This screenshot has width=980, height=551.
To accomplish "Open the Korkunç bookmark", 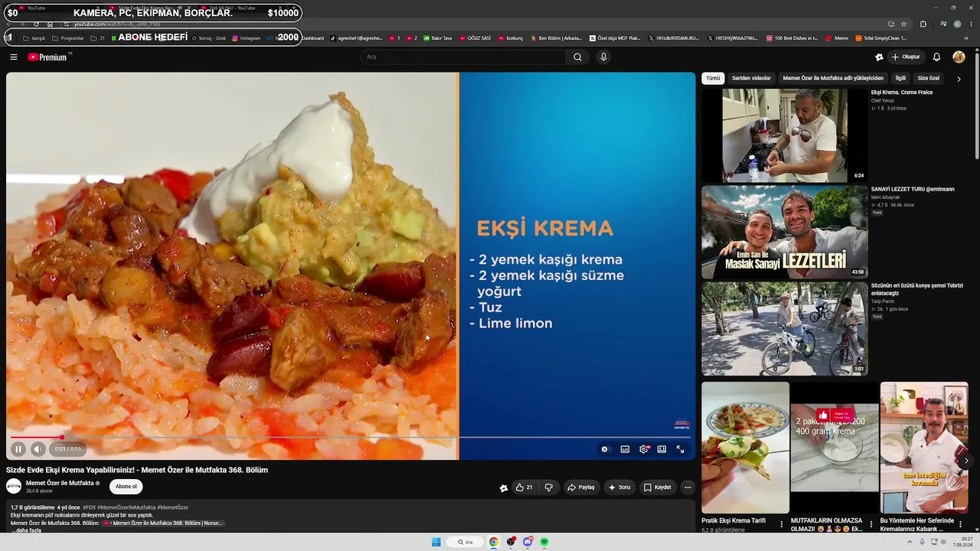I will (x=510, y=38).
